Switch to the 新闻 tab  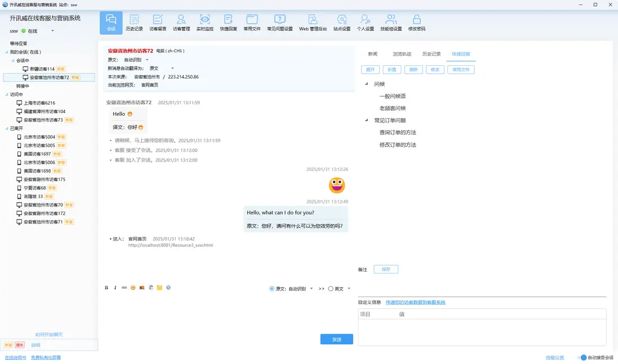point(373,54)
